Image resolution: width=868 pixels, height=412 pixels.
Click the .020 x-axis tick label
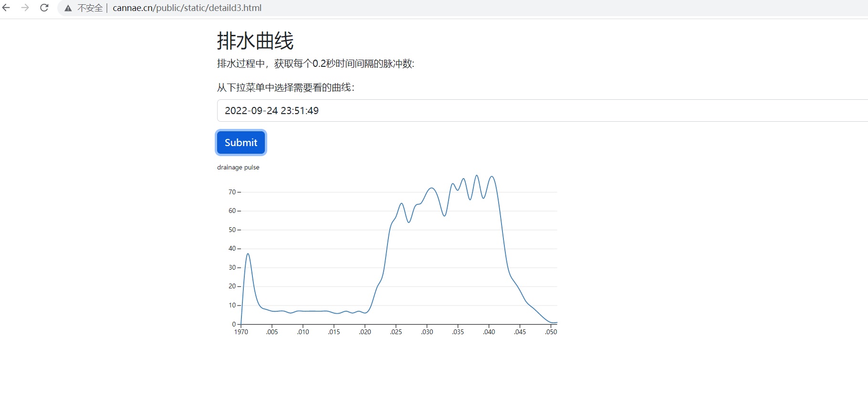365,332
